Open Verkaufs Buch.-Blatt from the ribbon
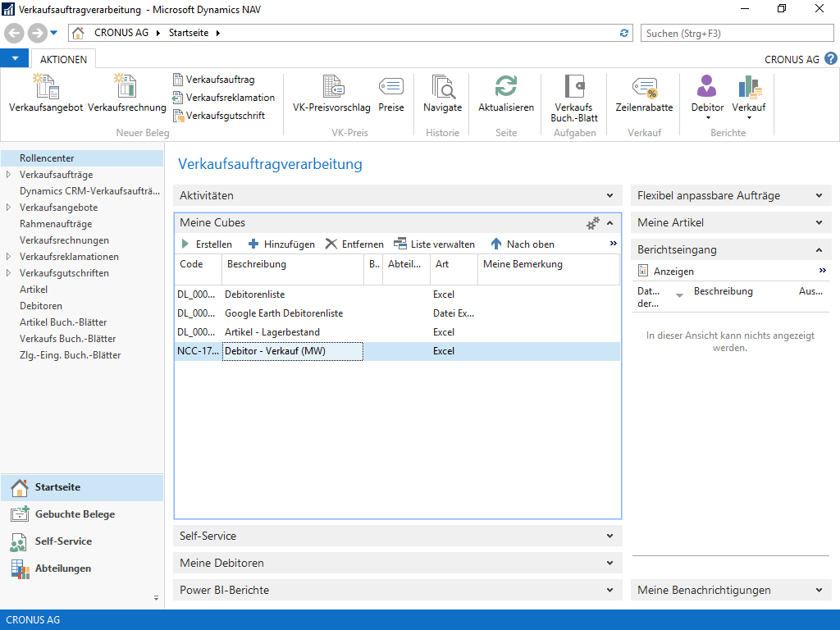This screenshot has height=630, width=840. [x=574, y=98]
